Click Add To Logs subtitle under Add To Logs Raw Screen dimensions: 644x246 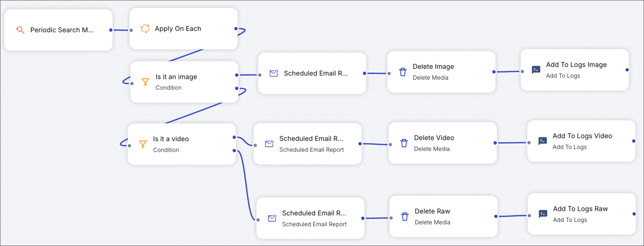click(x=570, y=220)
